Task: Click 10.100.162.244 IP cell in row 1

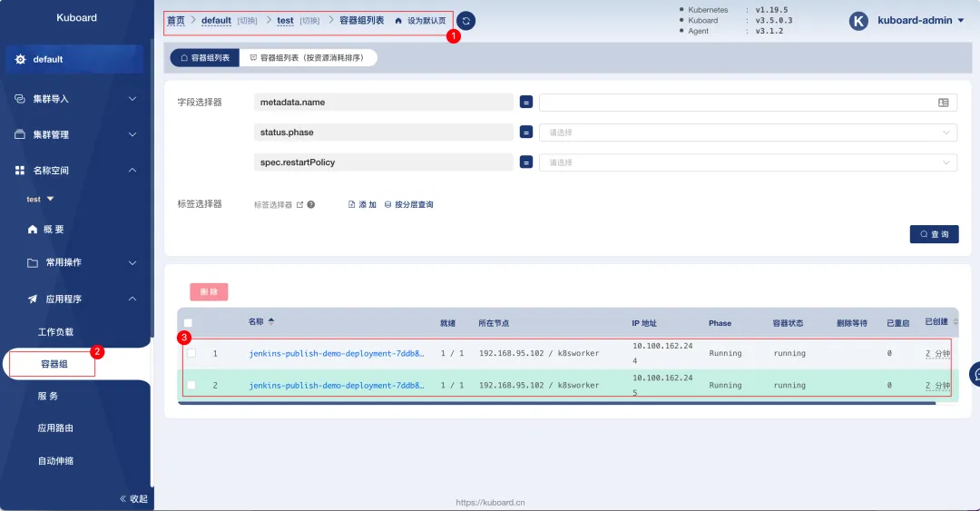Action: [x=662, y=353]
